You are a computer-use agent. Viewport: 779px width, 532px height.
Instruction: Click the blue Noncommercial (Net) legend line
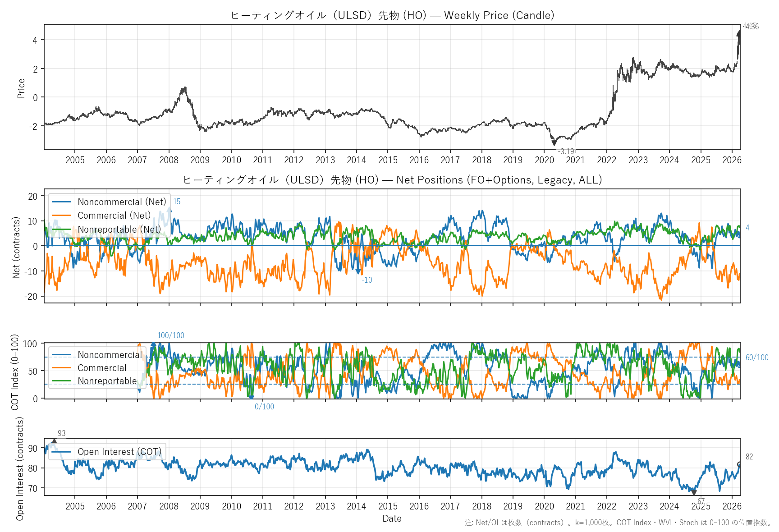(62, 202)
